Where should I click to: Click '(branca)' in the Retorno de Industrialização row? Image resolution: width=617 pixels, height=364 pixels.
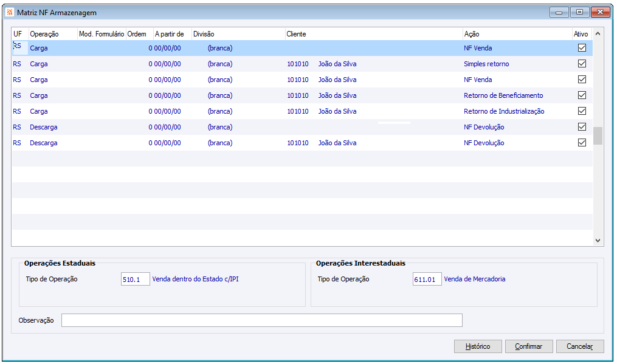tap(220, 111)
